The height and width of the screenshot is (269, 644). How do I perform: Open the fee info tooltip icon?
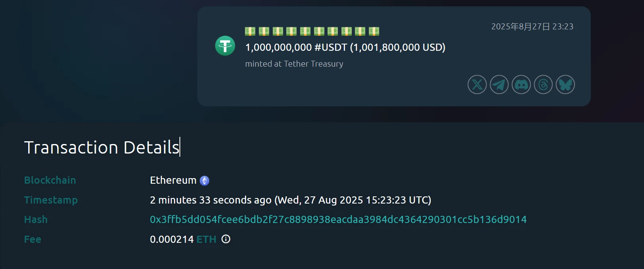pos(226,239)
